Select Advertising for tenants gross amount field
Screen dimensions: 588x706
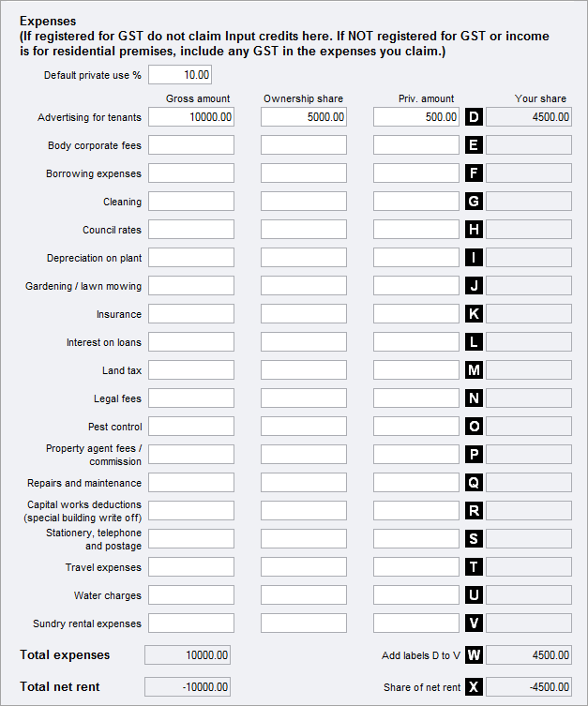click(191, 117)
